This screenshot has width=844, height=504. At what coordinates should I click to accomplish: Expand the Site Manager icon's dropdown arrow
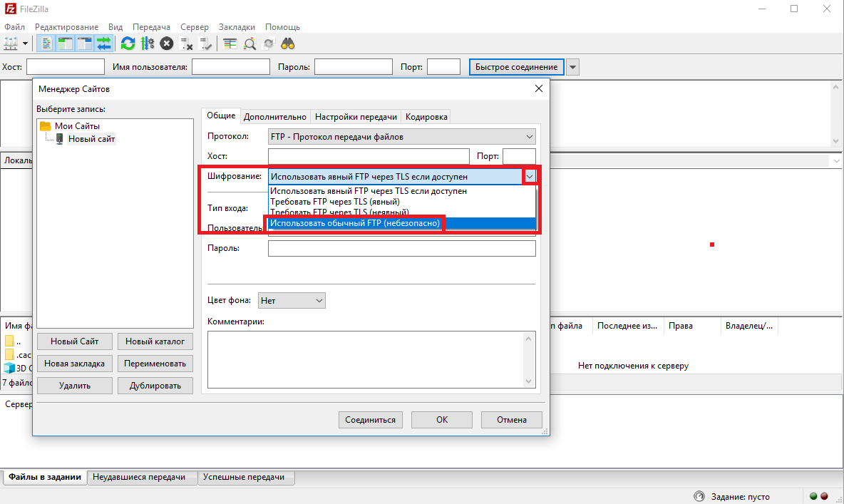click(x=25, y=43)
